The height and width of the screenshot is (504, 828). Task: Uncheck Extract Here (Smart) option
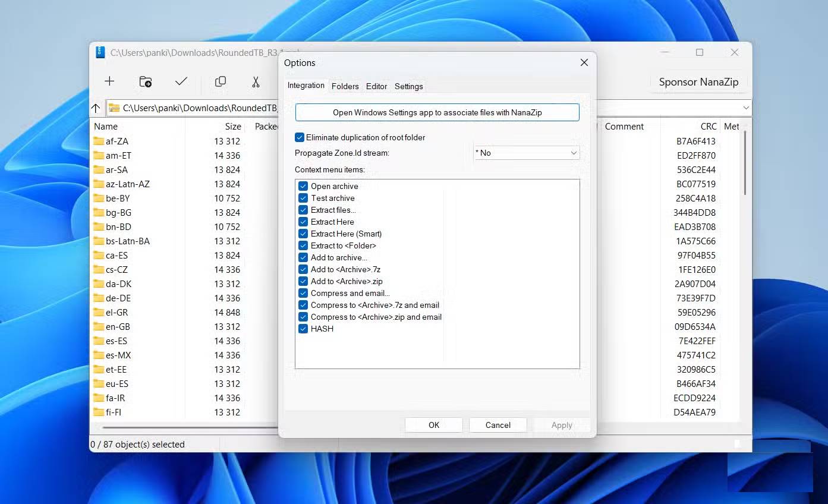[x=303, y=234]
